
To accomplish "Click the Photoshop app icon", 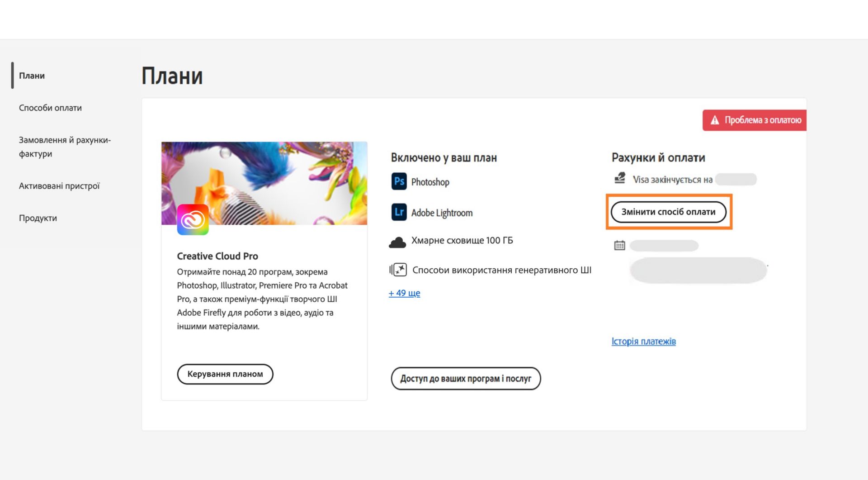I will [x=399, y=181].
